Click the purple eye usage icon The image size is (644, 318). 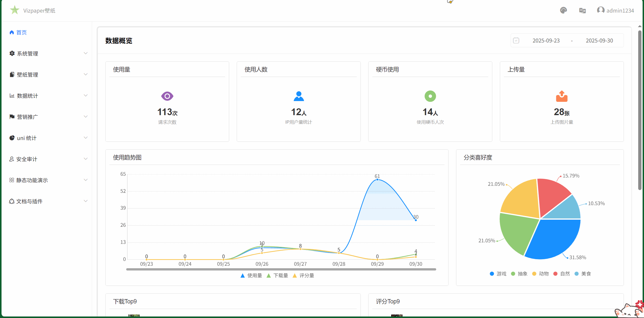tap(167, 96)
